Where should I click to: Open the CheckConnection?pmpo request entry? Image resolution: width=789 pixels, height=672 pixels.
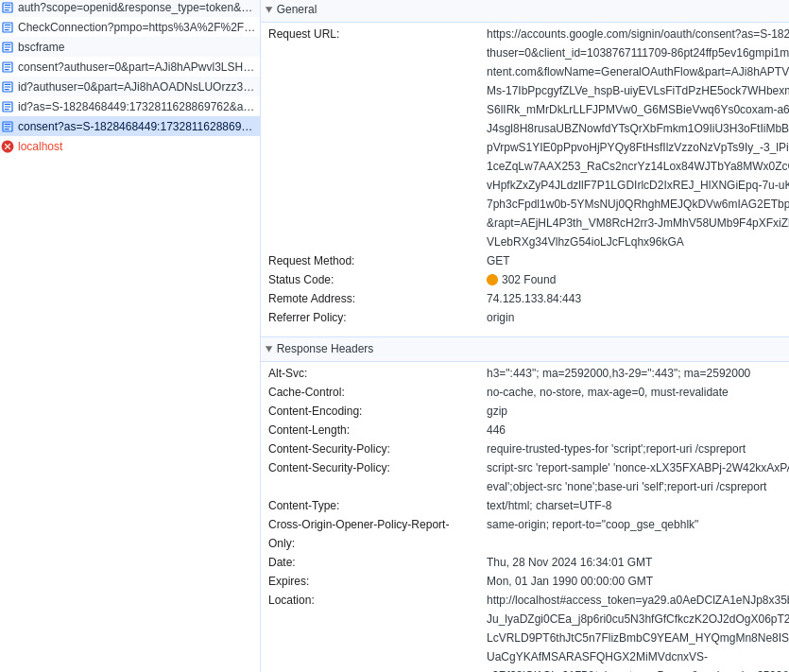(136, 27)
